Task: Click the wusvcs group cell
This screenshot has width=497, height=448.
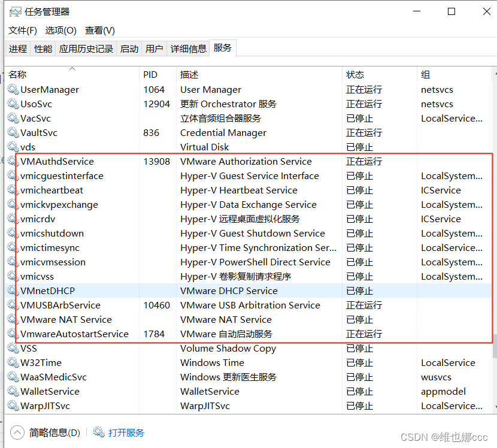Action: [x=436, y=377]
